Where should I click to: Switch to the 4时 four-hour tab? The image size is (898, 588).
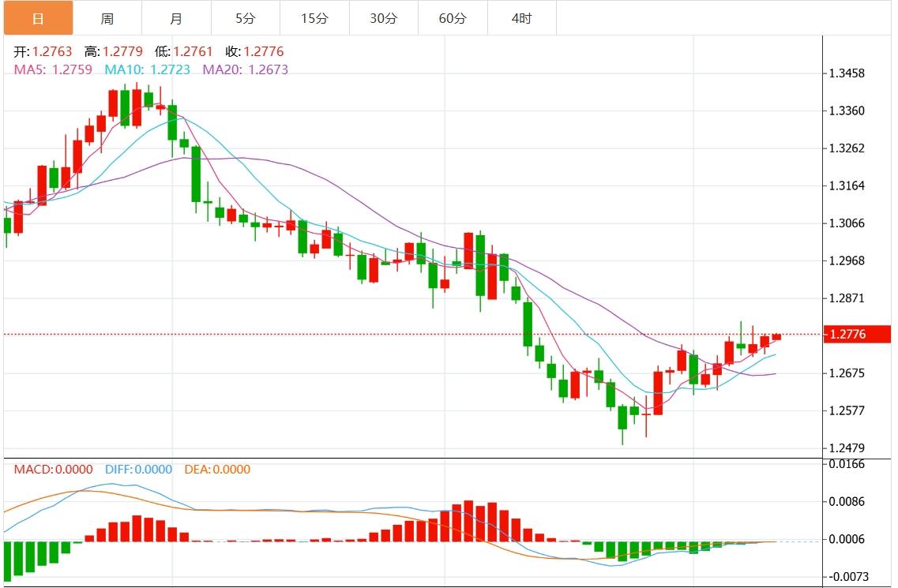coord(521,18)
